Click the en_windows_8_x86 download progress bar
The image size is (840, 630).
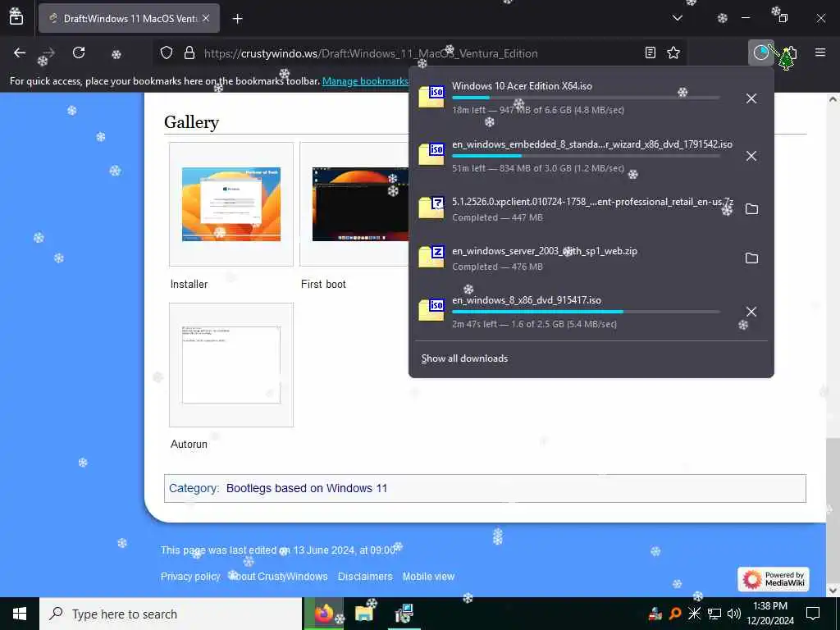pos(586,311)
